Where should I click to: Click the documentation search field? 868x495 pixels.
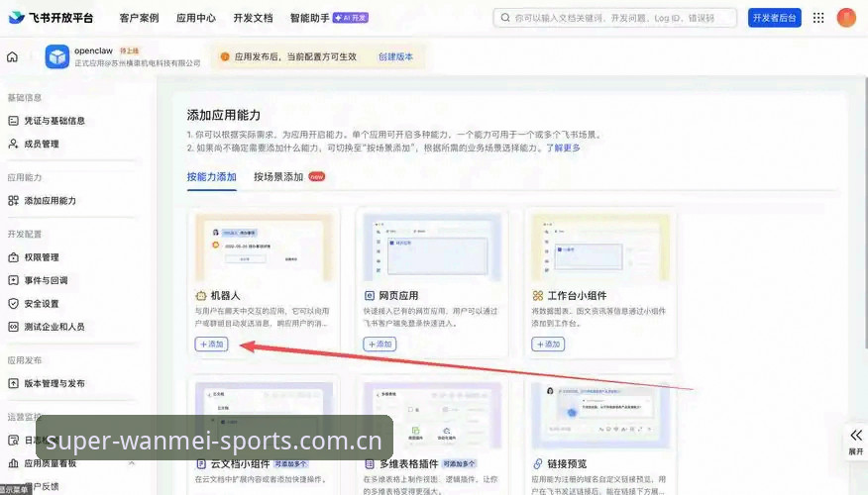tap(615, 18)
